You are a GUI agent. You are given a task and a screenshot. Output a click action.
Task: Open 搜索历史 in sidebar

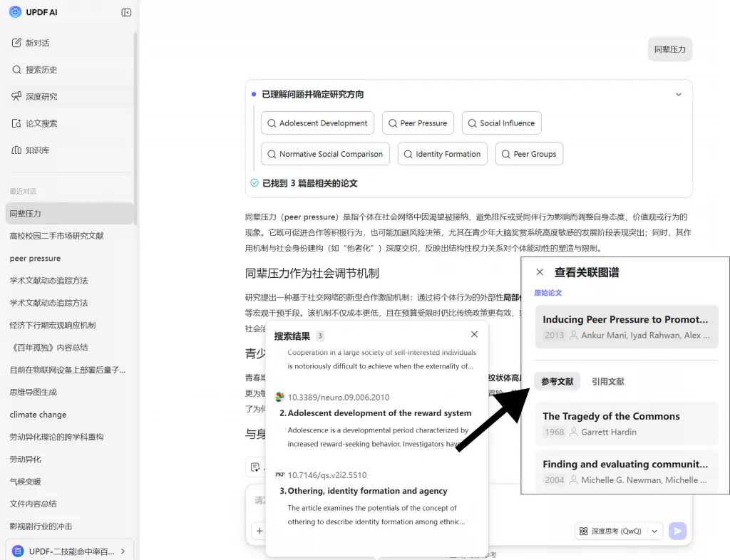[x=41, y=70]
